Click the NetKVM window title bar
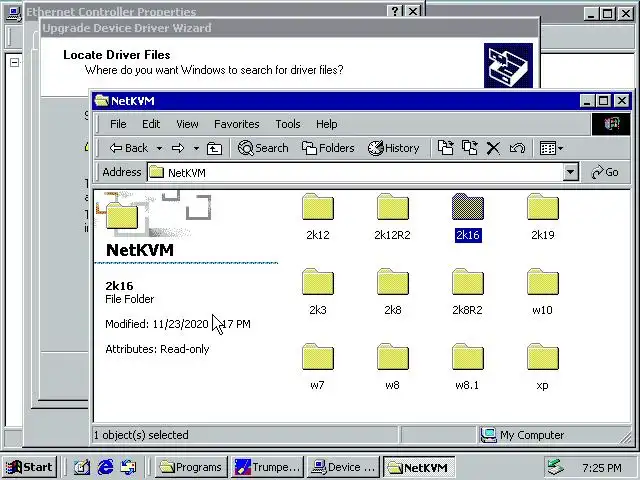This screenshot has width=640, height=480. click(337, 101)
